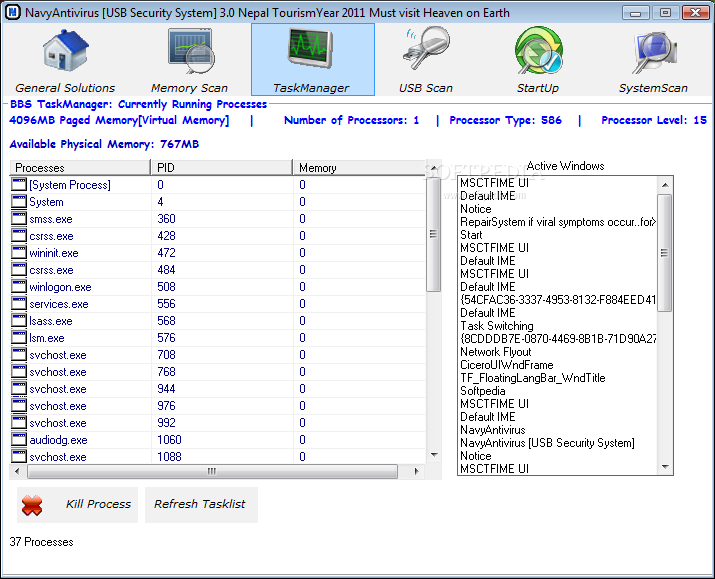
Task: Select the wininit.exe process icon
Action: 19,253
